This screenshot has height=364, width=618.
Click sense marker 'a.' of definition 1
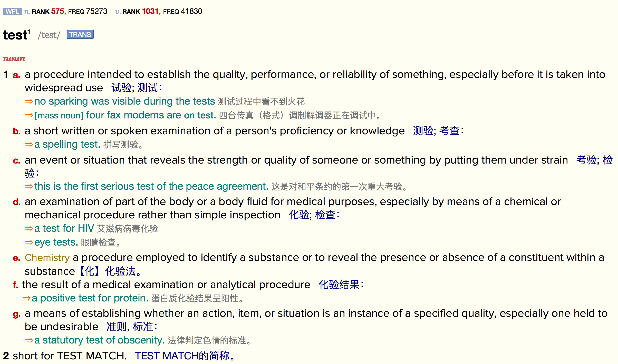tap(16, 75)
